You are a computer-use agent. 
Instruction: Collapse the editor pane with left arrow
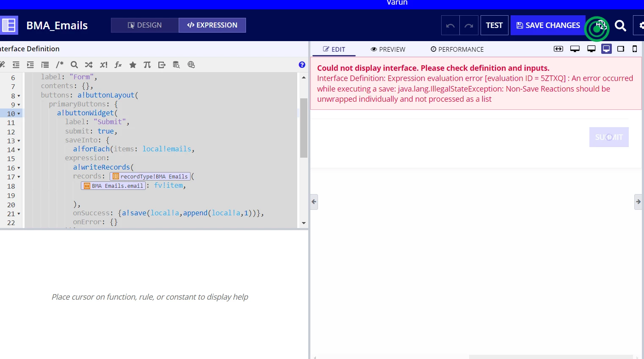pos(314,202)
